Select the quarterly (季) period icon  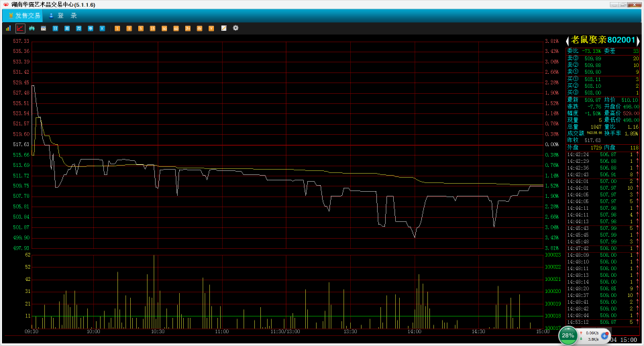91,28
